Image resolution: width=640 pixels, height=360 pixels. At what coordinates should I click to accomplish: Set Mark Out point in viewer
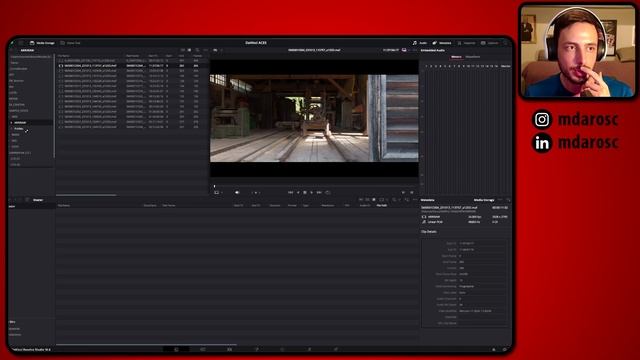pos(411,192)
